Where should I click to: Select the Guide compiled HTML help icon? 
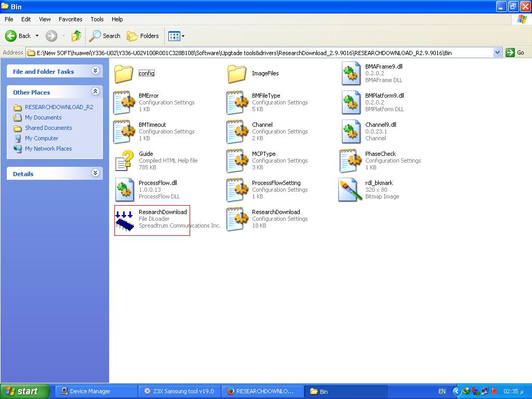(x=124, y=161)
